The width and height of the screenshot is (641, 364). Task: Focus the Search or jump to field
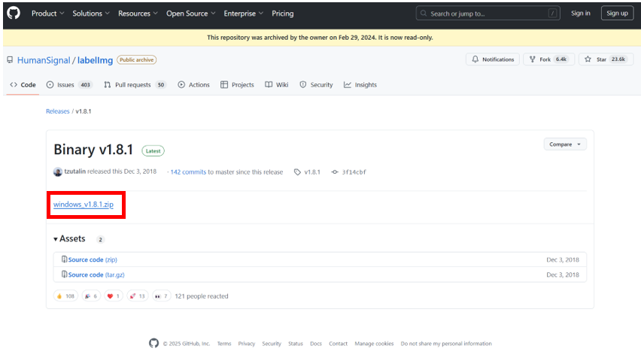pos(488,14)
